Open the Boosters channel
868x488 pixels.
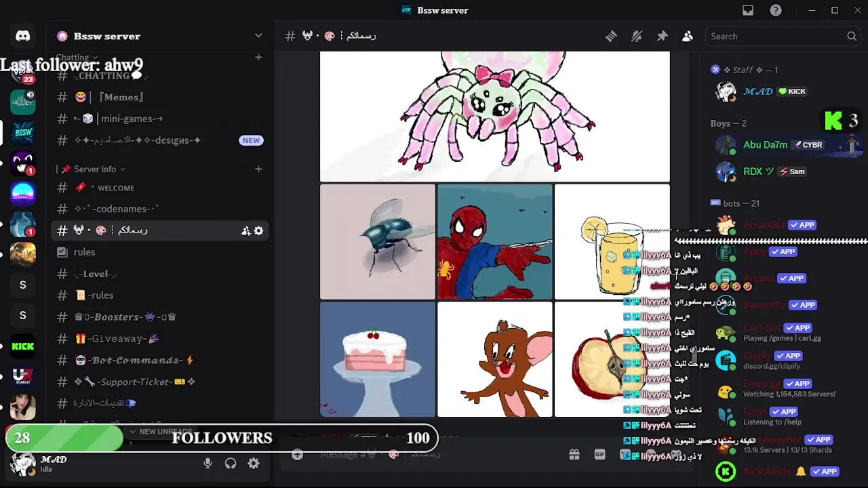pos(160,317)
